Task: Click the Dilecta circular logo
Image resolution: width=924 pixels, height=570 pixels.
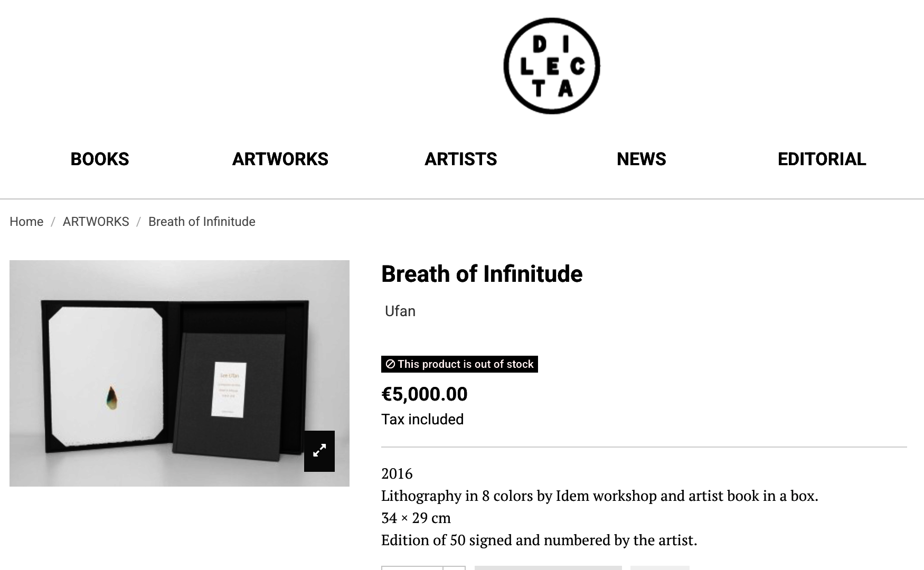Action: [552, 66]
